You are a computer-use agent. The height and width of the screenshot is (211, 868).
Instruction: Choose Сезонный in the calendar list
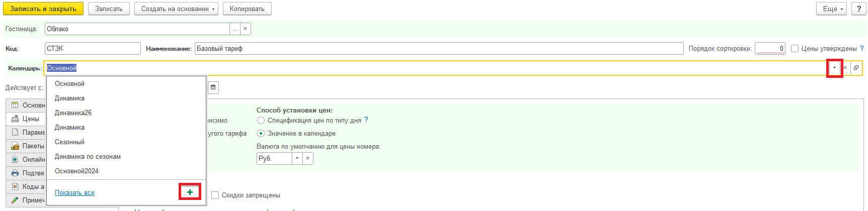click(126, 142)
